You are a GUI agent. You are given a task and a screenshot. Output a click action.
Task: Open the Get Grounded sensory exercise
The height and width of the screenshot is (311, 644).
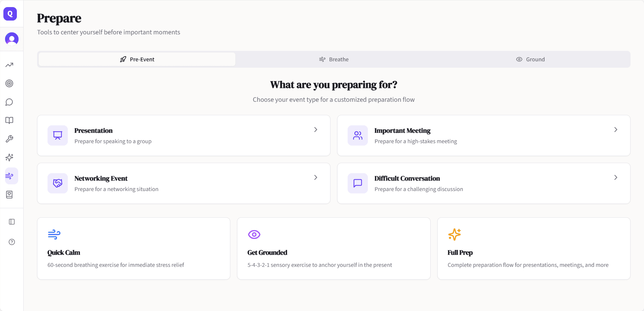point(333,248)
